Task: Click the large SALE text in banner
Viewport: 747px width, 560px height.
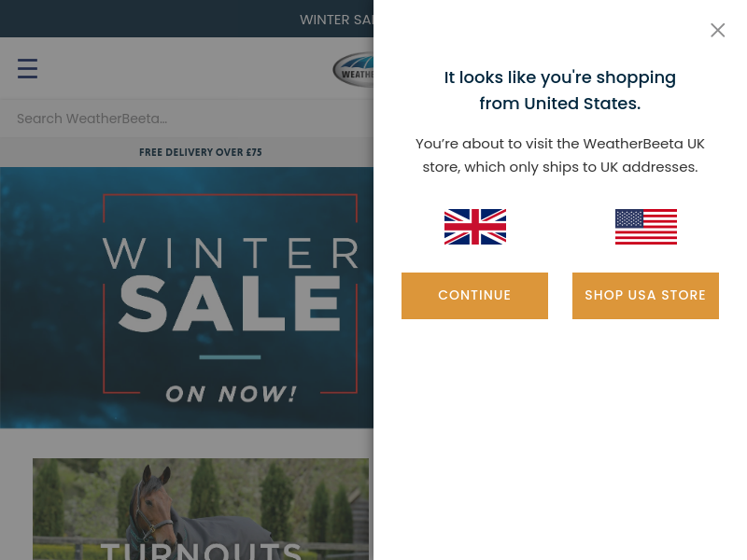Action: coord(230,304)
